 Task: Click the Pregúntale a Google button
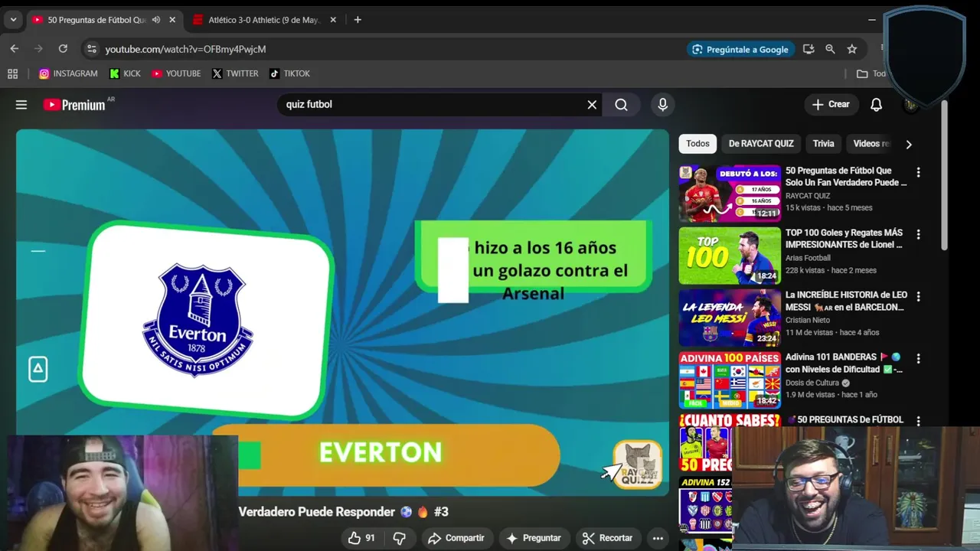click(x=740, y=49)
